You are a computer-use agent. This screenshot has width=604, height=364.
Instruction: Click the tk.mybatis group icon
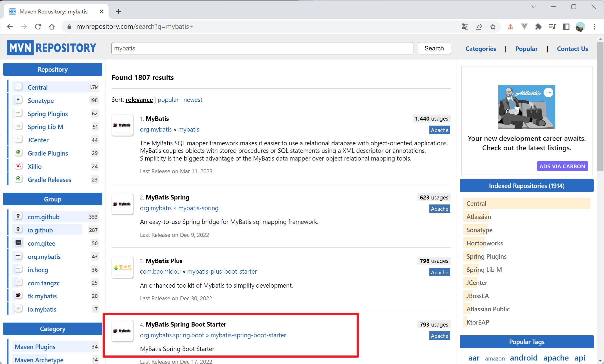coord(18,295)
